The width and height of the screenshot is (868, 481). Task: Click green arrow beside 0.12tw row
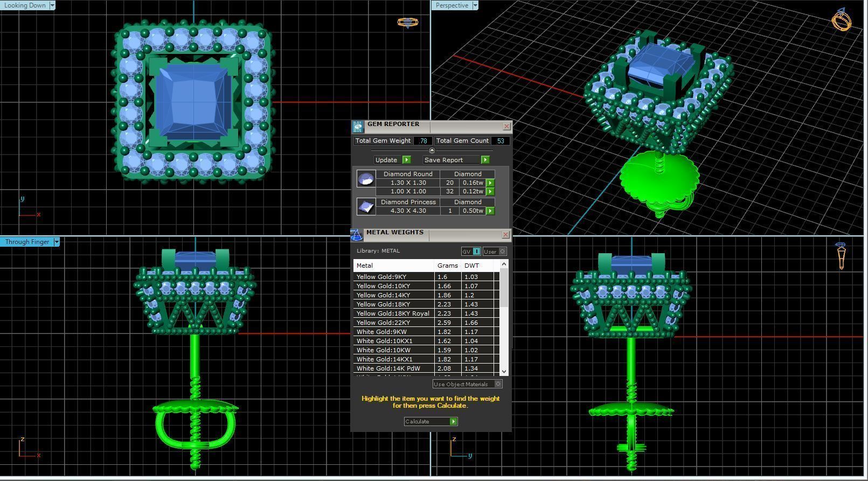(x=490, y=191)
